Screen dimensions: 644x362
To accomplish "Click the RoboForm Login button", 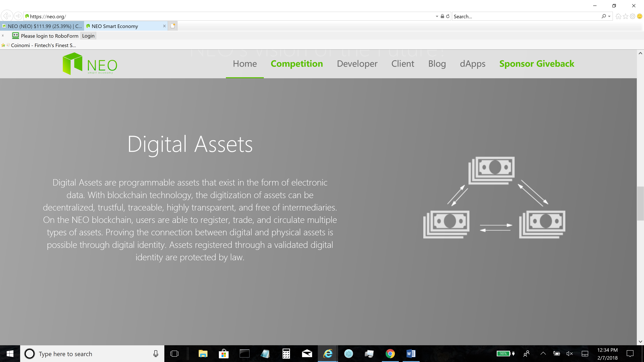I will pyautogui.click(x=88, y=36).
